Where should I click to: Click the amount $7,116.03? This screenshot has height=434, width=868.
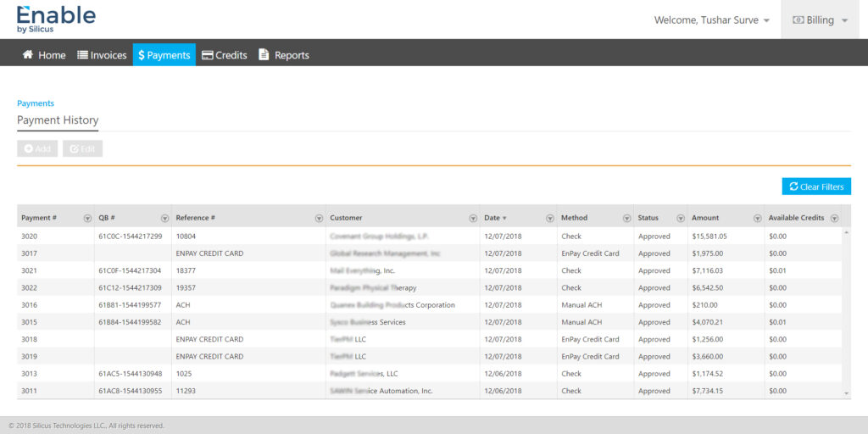[x=708, y=270]
